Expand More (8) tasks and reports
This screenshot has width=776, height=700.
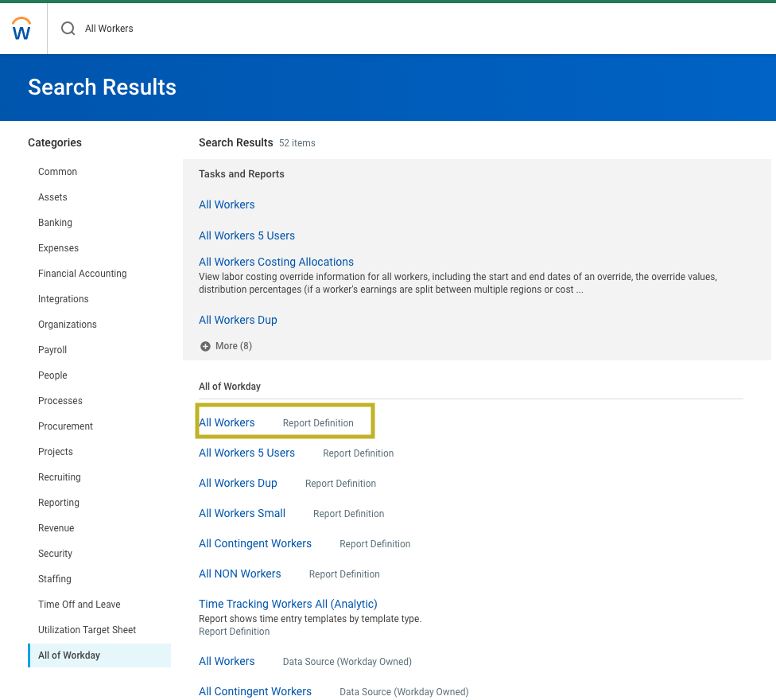(227, 346)
